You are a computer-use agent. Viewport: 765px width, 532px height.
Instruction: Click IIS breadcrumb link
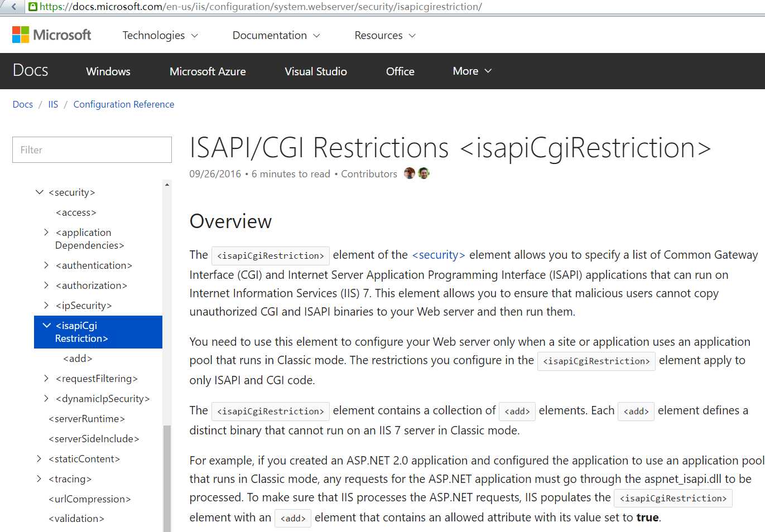(x=53, y=104)
